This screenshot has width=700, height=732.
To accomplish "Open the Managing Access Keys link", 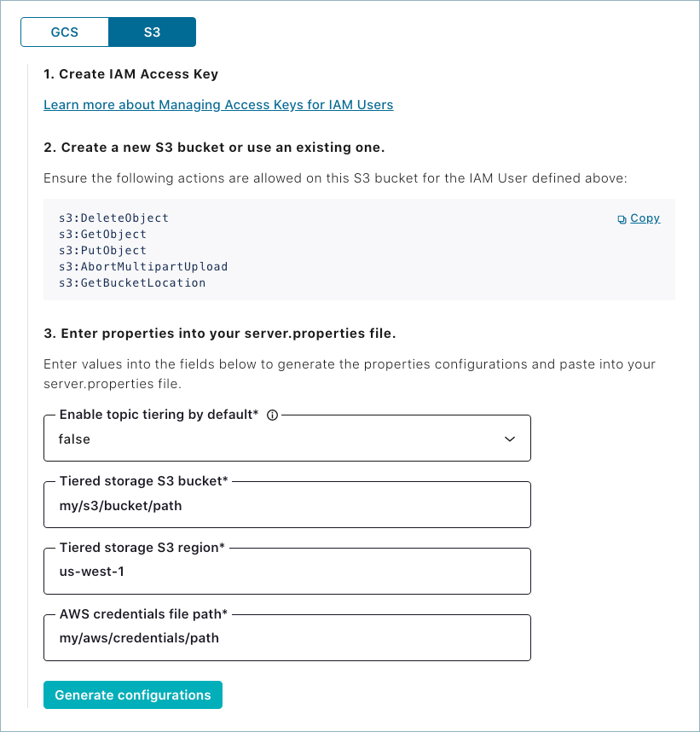I will pyautogui.click(x=218, y=105).
